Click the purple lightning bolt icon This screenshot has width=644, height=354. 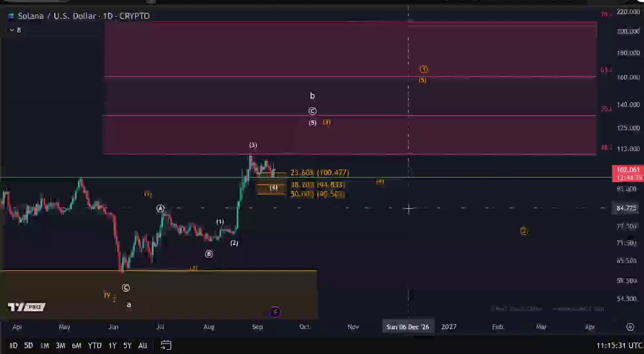pyautogui.click(x=275, y=312)
